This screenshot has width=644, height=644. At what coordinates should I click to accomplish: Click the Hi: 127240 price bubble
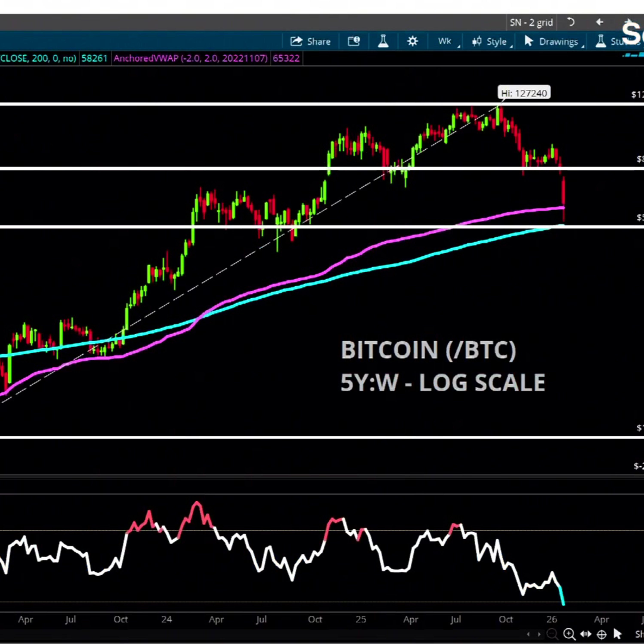[x=524, y=93]
